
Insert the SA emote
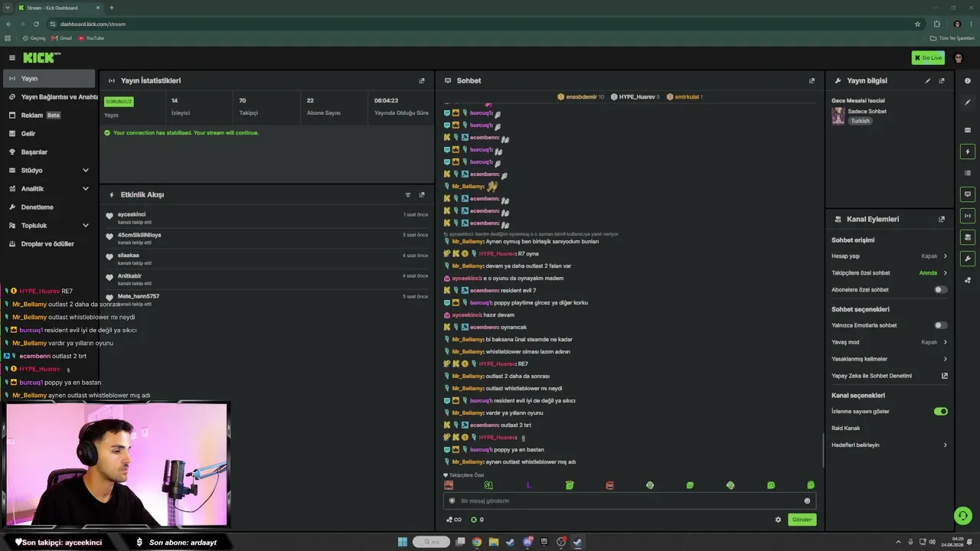488,485
